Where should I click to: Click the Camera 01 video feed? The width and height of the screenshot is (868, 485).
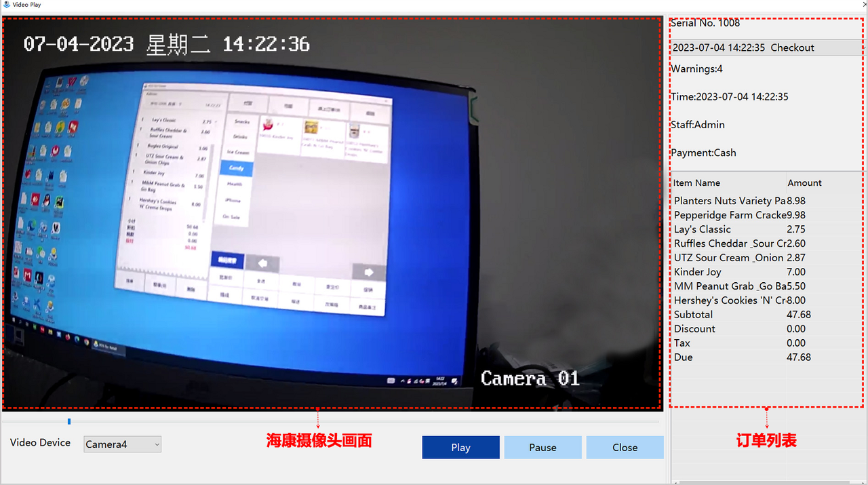332,213
